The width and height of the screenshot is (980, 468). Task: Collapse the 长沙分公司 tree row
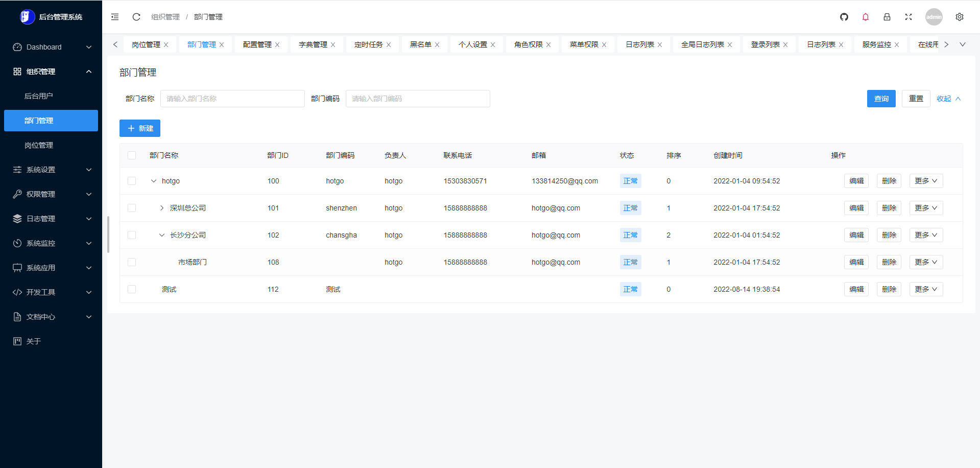[x=162, y=235]
